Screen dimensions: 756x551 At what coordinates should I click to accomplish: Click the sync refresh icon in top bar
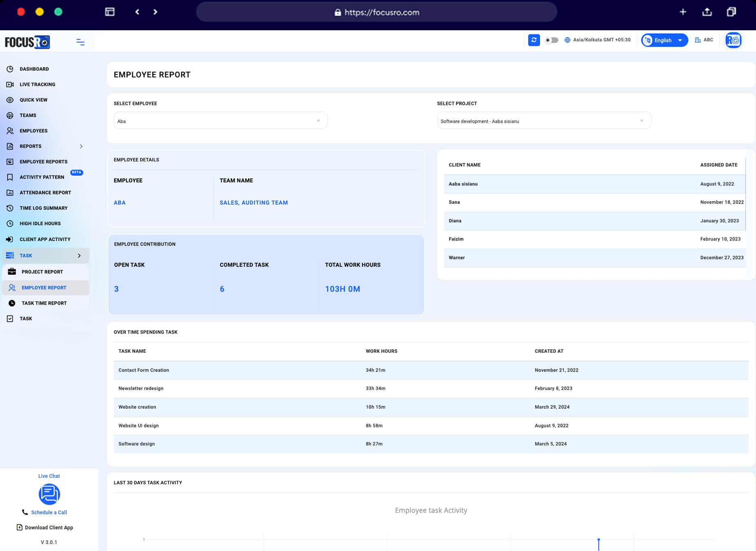[534, 40]
